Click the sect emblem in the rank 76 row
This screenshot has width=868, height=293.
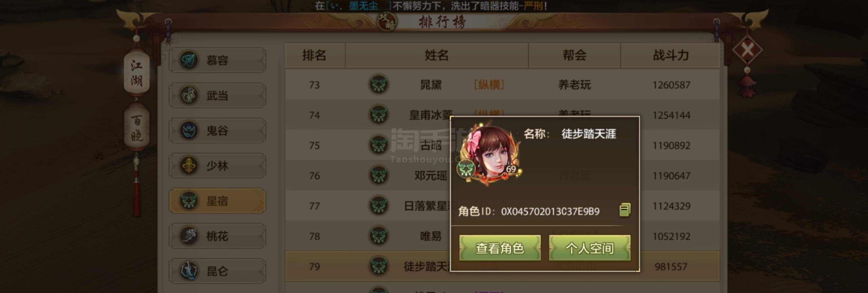[378, 175]
